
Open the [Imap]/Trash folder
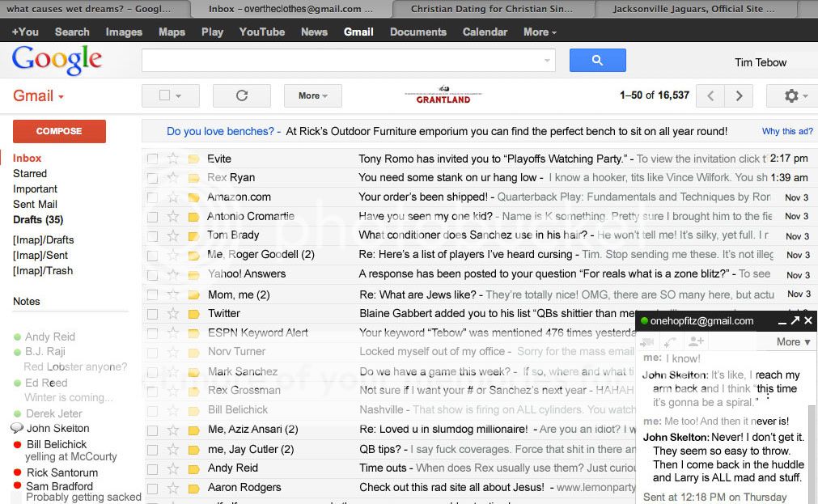(x=43, y=270)
